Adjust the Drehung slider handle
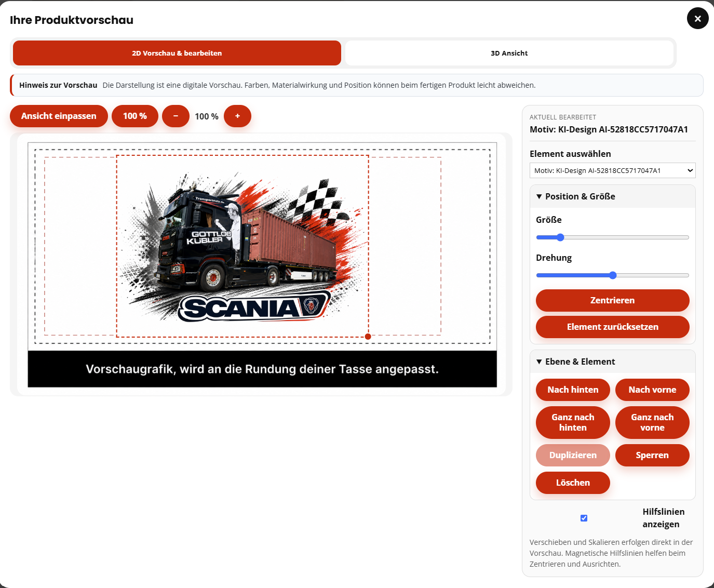 click(x=613, y=275)
